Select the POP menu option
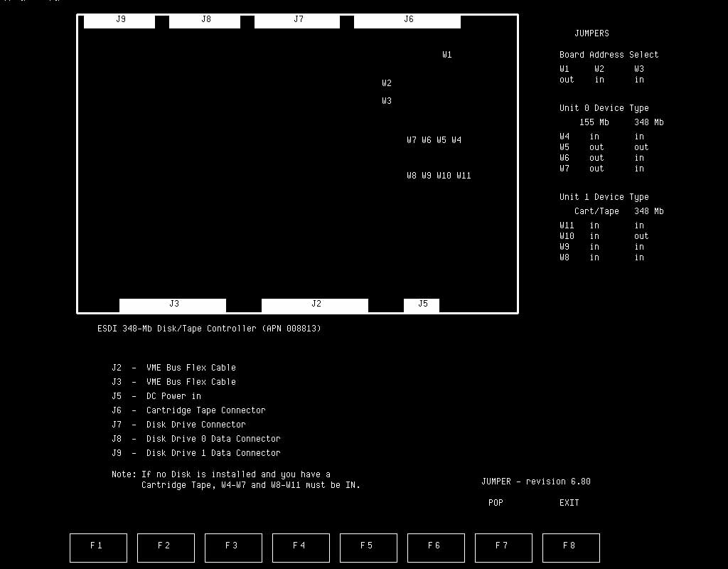 496,503
